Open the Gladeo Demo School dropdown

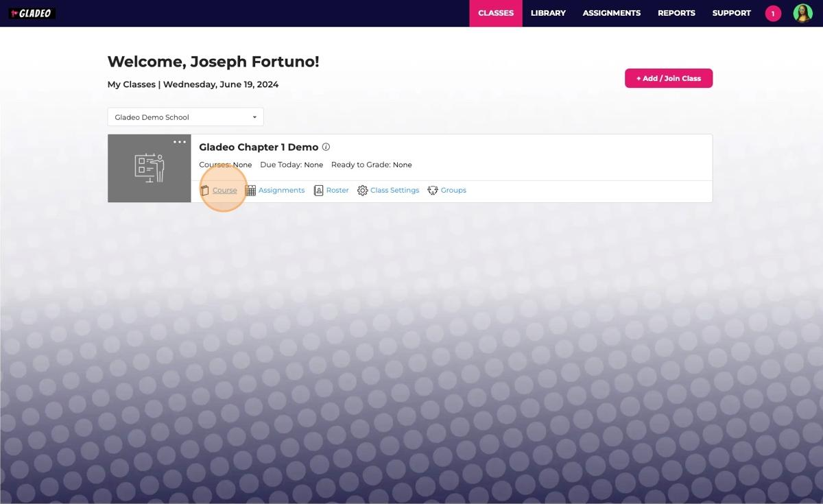[185, 117]
